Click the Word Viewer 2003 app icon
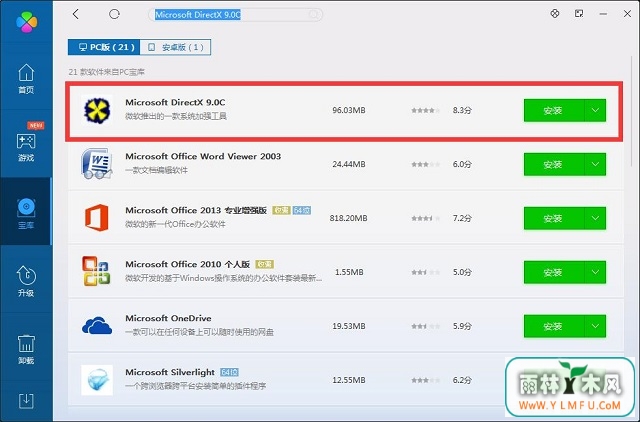The image size is (640, 422). (x=97, y=164)
